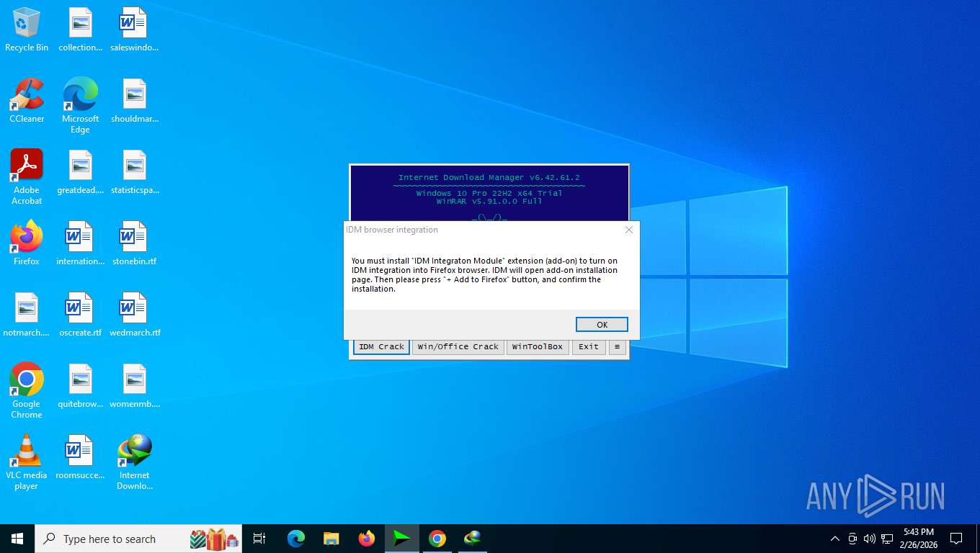This screenshot has height=553, width=980.
Task: Open Firefox from the taskbar
Action: pyautogui.click(x=367, y=539)
